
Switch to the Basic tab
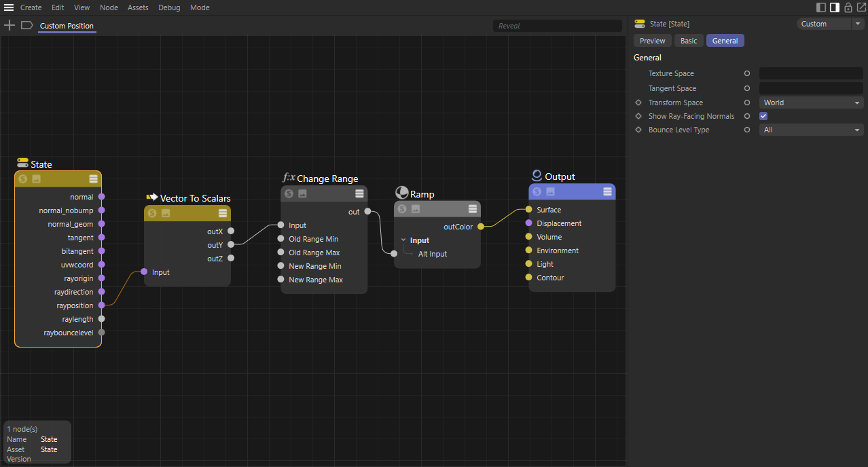coord(689,41)
